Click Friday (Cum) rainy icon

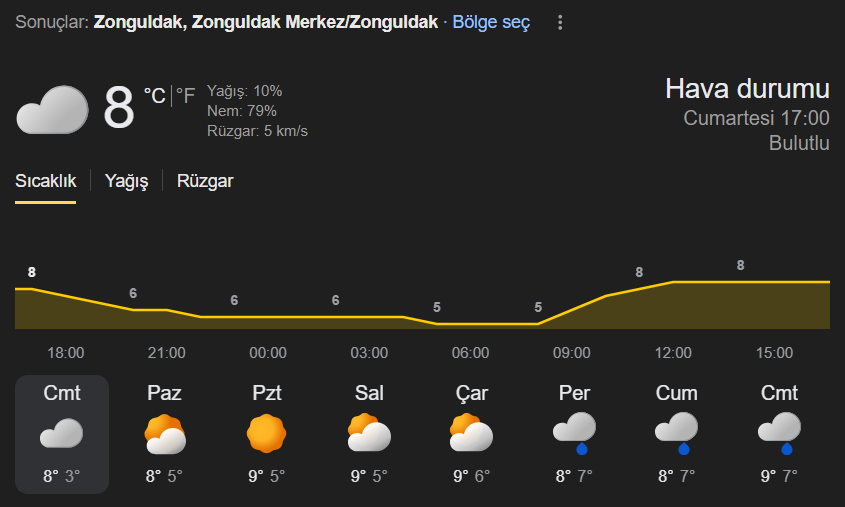[x=676, y=429]
